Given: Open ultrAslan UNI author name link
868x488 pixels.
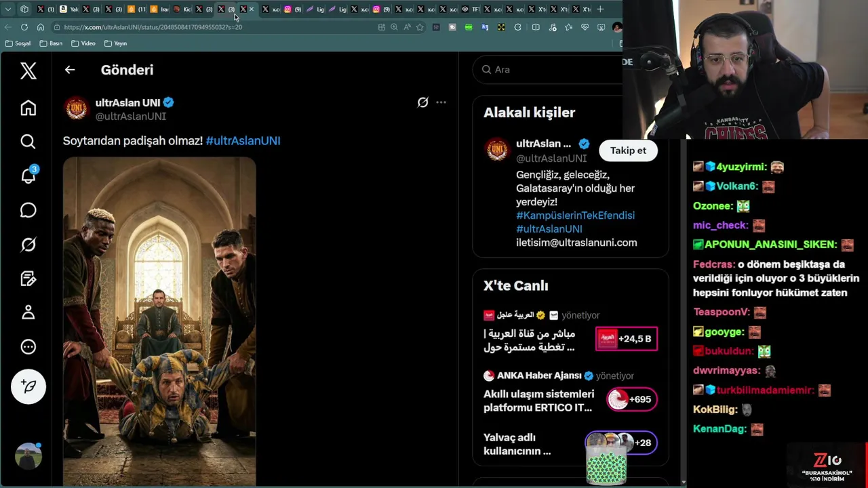Looking at the screenshot, I should pyautogui.click(x=128, y=102).
